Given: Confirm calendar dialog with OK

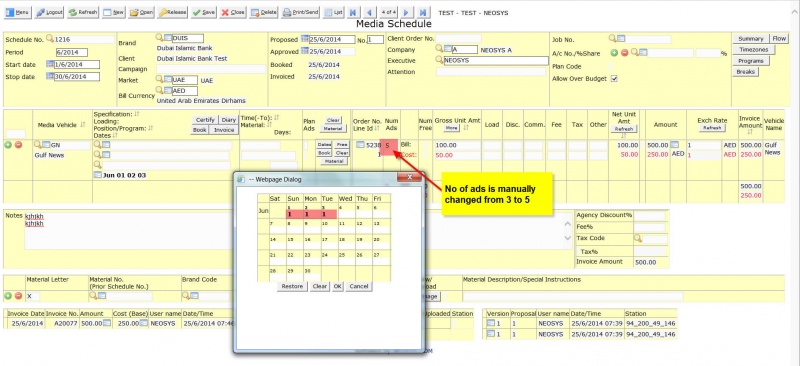Looking at the screenshot, I should coord(337,286).
